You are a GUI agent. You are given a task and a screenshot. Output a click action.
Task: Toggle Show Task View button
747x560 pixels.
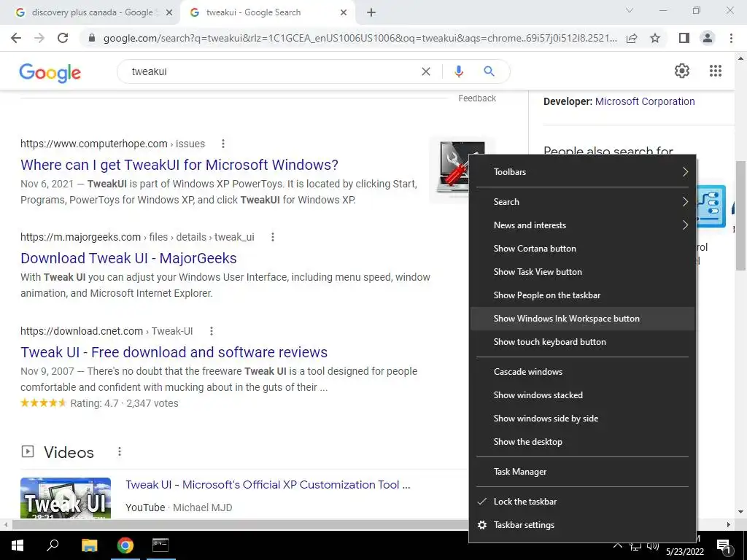pos(582,272)
